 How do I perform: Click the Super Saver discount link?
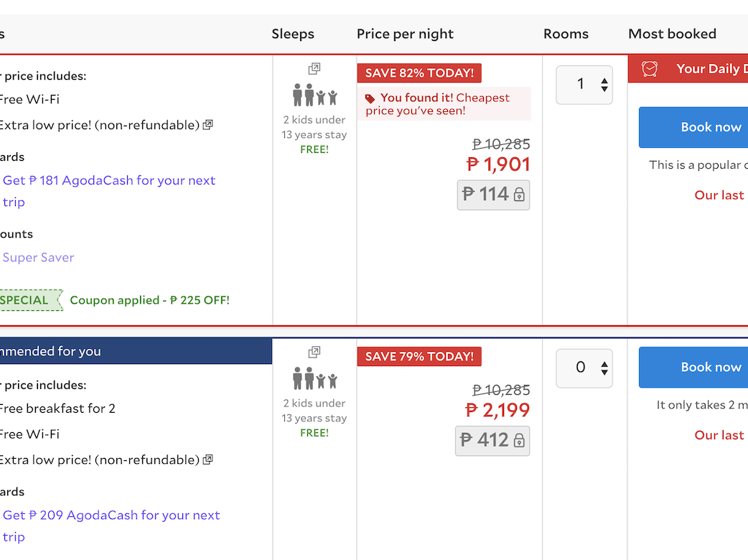(x=39, y=257)
